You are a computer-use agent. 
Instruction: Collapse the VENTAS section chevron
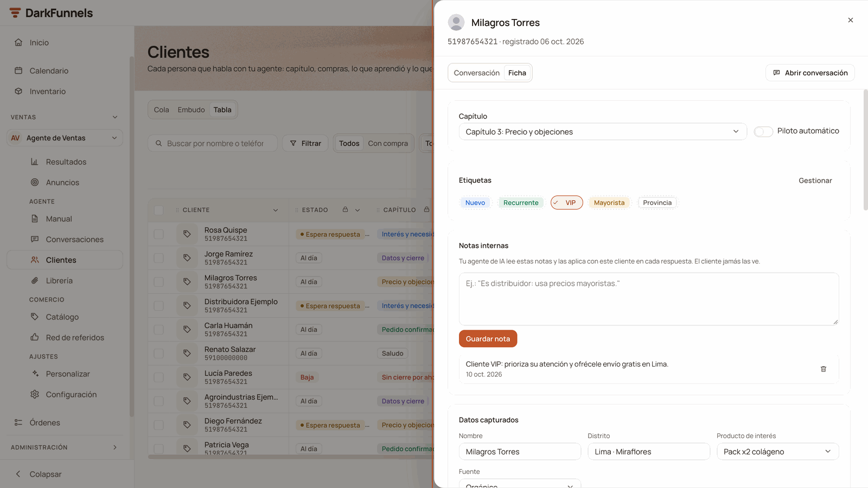pyautogui.click(x=114, y=117)
